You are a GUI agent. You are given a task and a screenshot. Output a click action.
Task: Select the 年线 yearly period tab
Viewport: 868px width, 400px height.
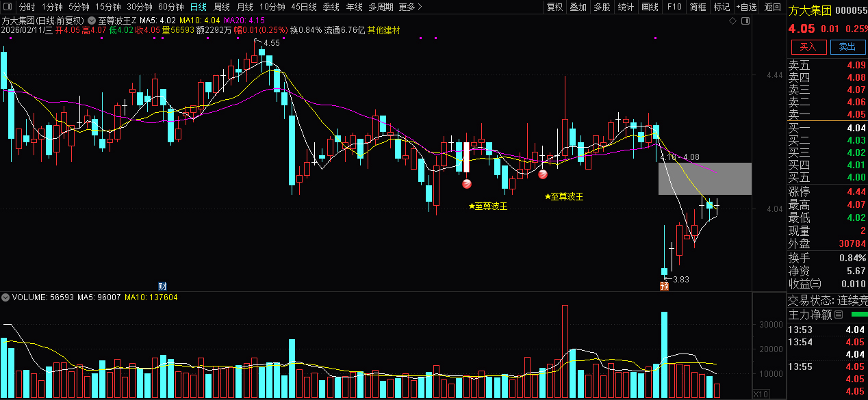click(x=354, y=7)
